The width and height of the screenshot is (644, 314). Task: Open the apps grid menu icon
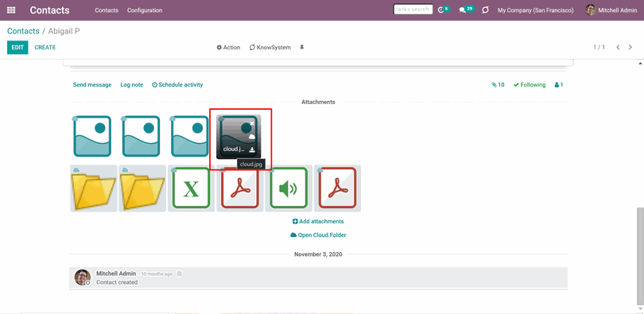(x=11, y=10)
